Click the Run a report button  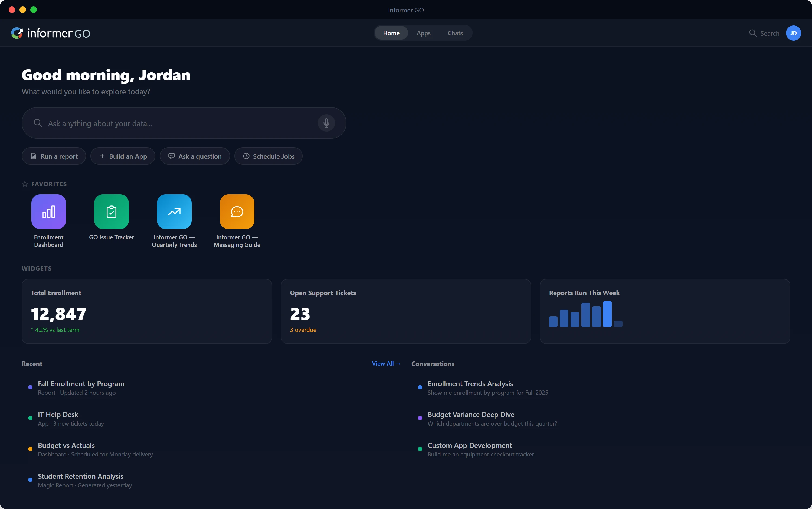(x=54, y=156)
